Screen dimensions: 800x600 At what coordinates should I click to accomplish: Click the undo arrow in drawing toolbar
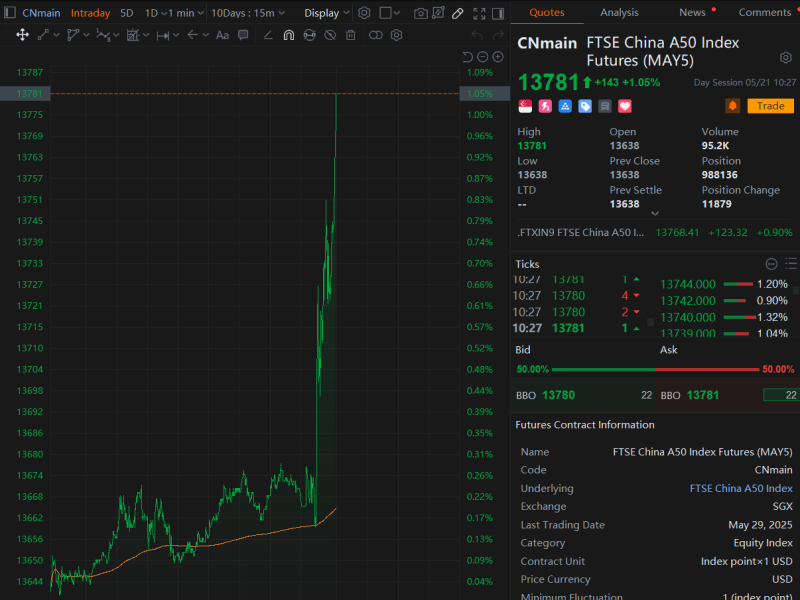[x=477, y=35]
